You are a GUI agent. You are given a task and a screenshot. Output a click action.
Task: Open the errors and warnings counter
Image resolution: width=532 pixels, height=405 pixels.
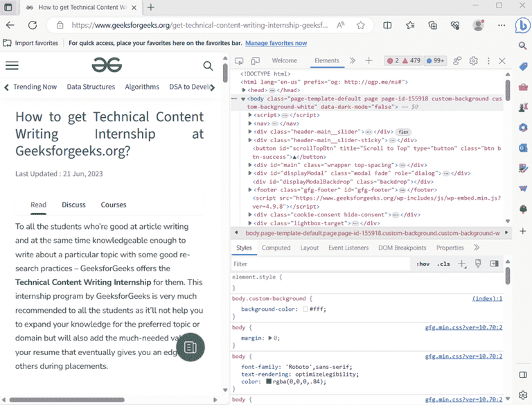point(403,61)
